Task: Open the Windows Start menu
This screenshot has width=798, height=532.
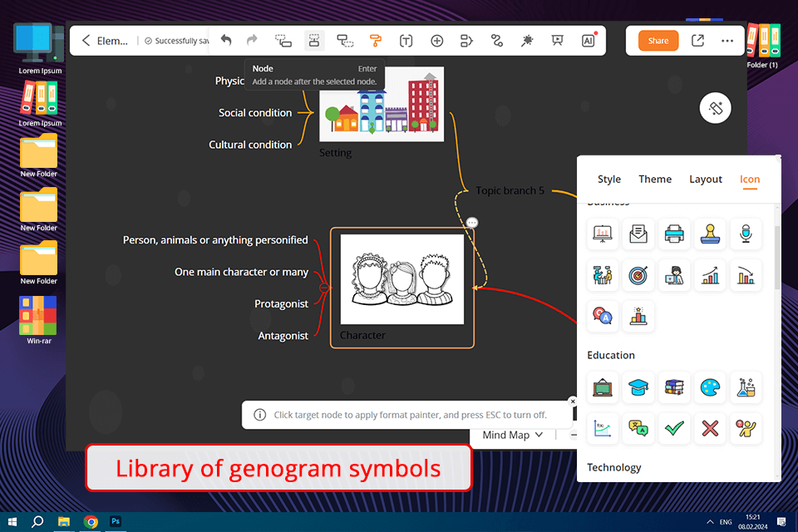Action: pos(12,522)
